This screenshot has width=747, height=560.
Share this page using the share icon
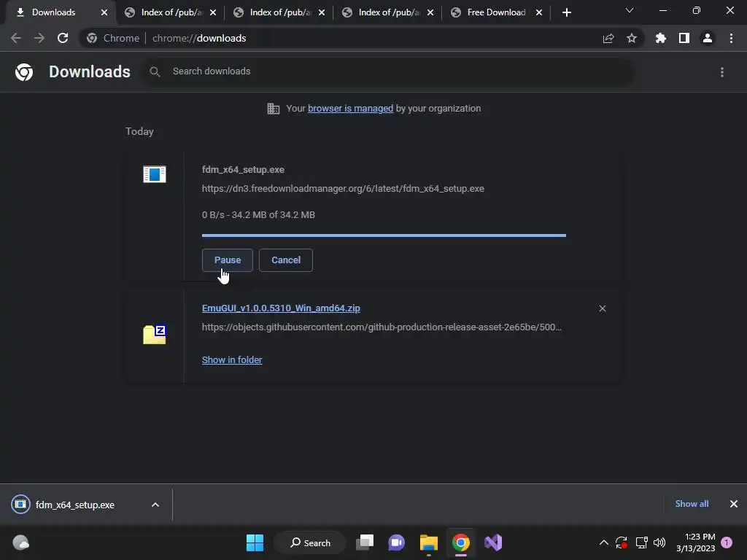[x=608, y=38]
